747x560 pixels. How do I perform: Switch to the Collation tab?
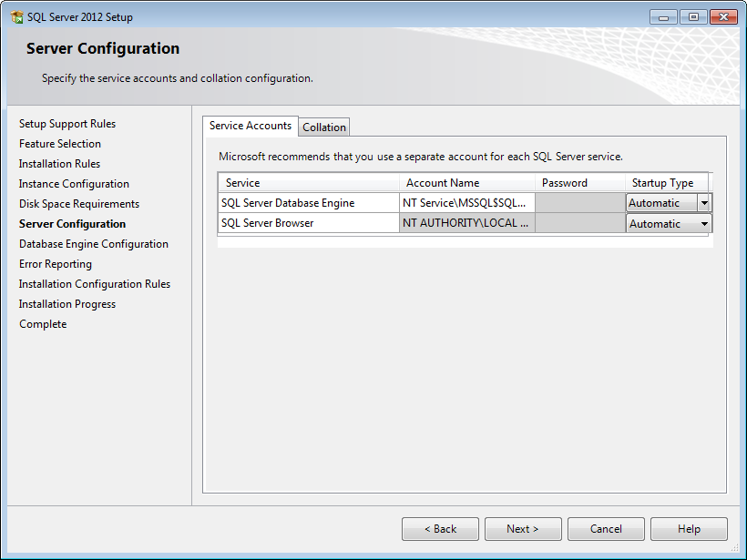[324, 127]
